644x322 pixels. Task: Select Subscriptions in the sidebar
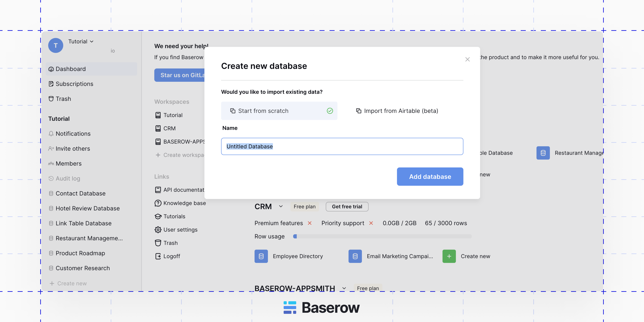tap(74, 84)
